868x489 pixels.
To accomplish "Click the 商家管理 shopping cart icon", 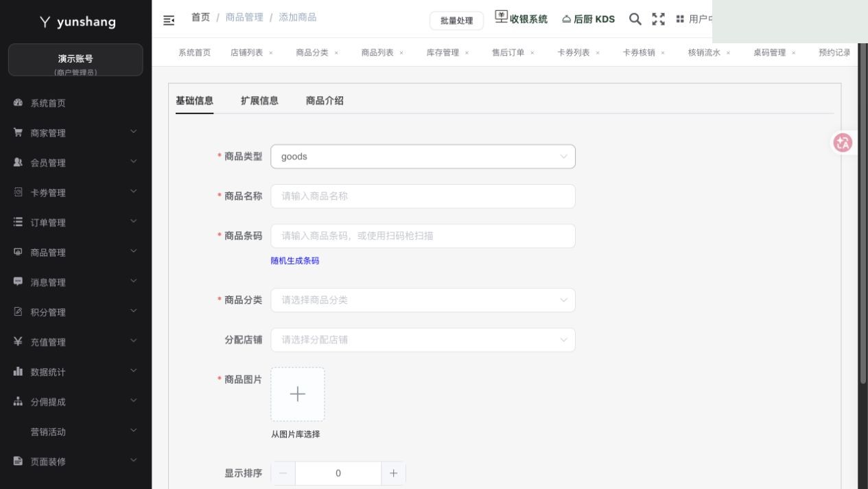I will click(x=19, y=133).
